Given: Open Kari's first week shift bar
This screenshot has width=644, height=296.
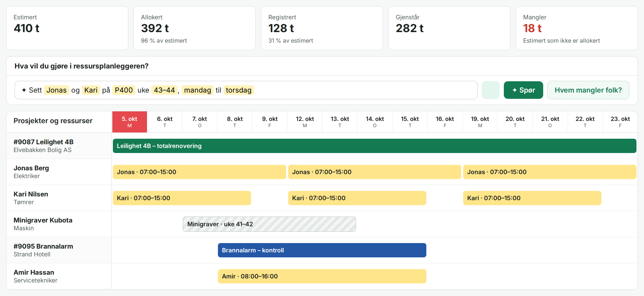Looking at the screenshot, I should tap(182, 198).
